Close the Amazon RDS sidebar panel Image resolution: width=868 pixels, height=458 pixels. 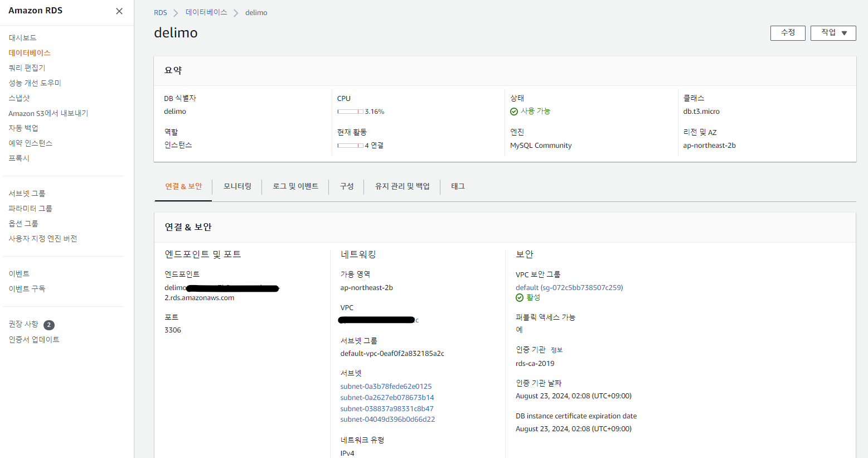click(x=119, y=11)
